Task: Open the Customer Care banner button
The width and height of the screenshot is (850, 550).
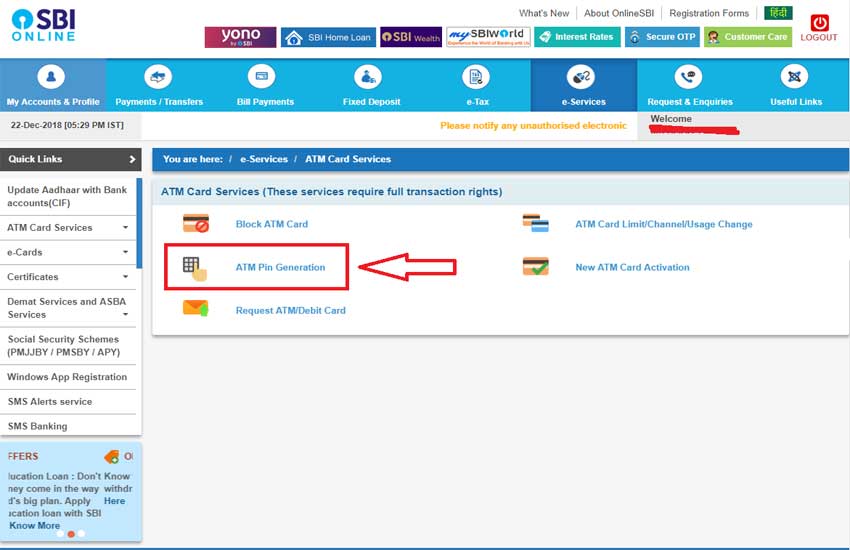Action: click(748, 37)
